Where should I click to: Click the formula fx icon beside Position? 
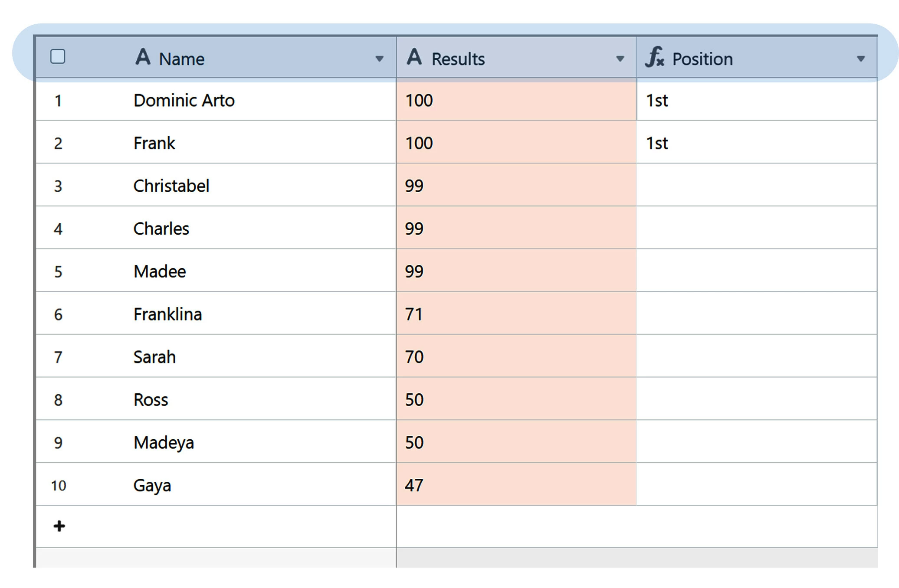point(654,57)
